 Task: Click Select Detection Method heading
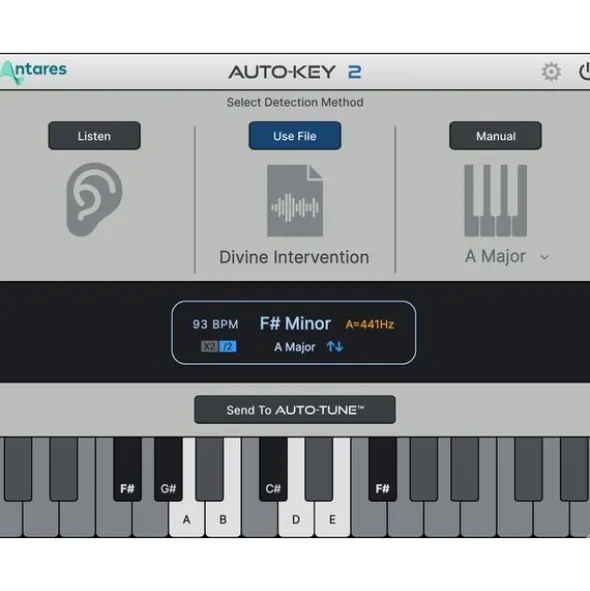click(295, 102)
